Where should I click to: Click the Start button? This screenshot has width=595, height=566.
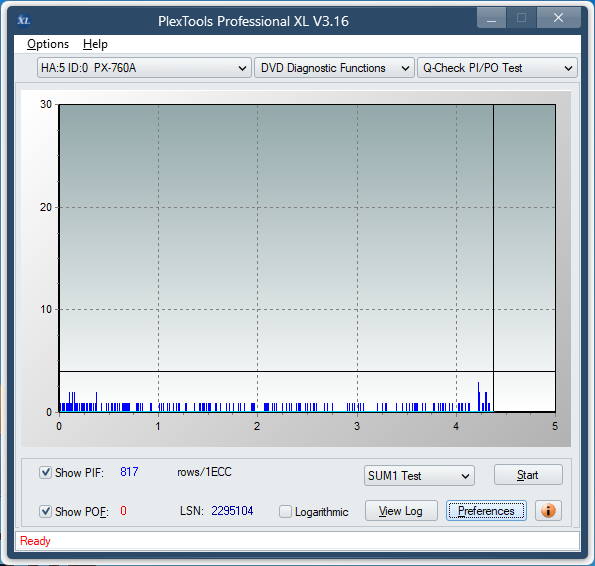(528, 475)
